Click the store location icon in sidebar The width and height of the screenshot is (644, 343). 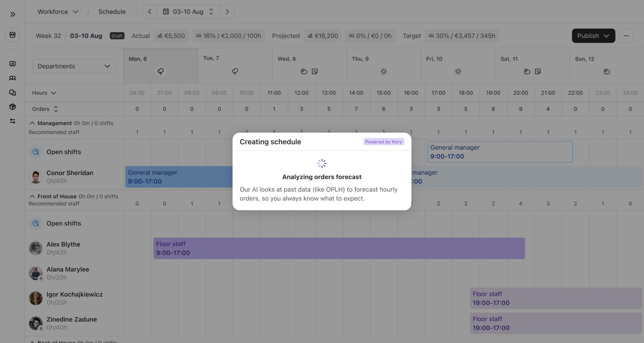tap(13, 35)
